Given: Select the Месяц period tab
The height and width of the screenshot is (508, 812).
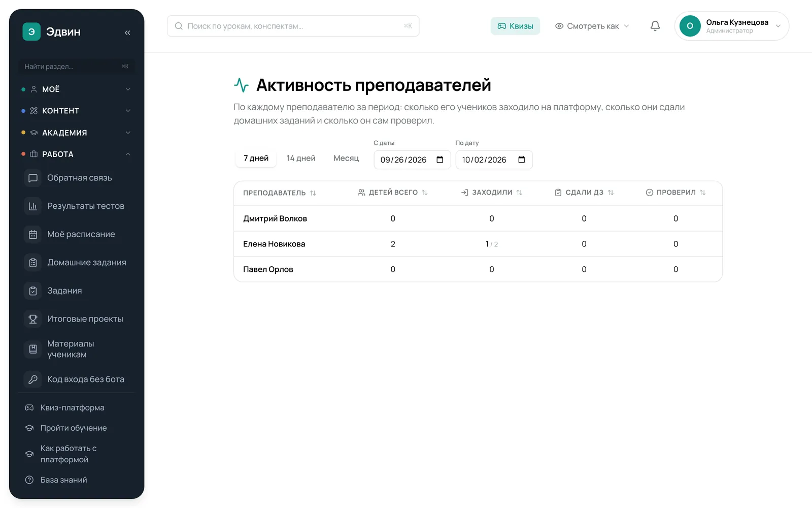Looking at the screenshot, I should (x=346, y=158).
